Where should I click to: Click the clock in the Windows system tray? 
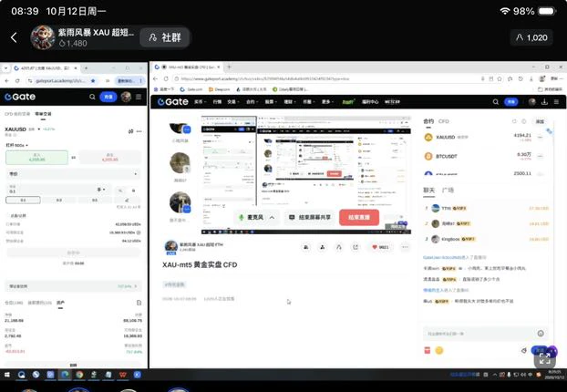click(554, 375)
